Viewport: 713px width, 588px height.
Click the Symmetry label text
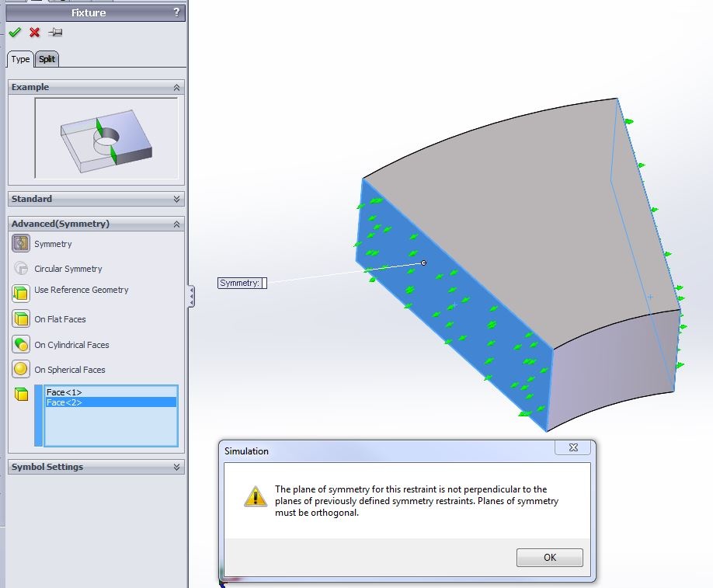[53, 244]
